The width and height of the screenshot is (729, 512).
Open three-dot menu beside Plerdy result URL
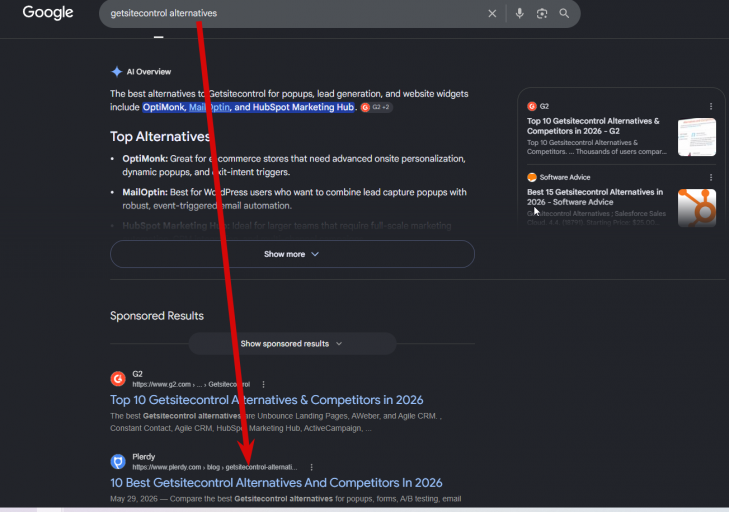(311, 467)
